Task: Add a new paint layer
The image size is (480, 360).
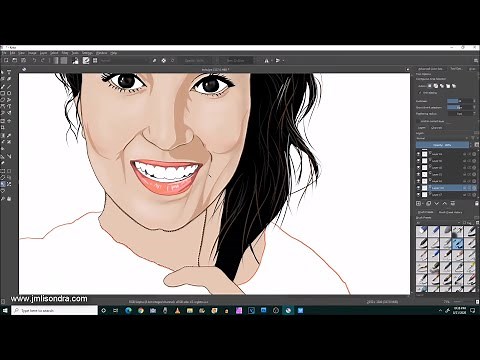Action: pos(418,203)
